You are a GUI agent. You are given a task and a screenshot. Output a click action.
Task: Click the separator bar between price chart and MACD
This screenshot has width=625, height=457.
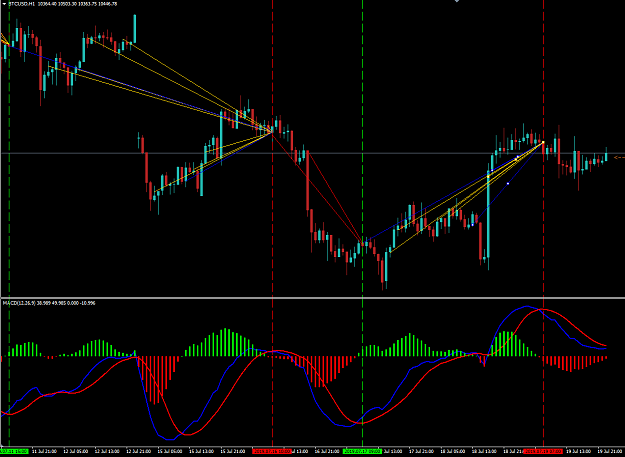(312, 298)
